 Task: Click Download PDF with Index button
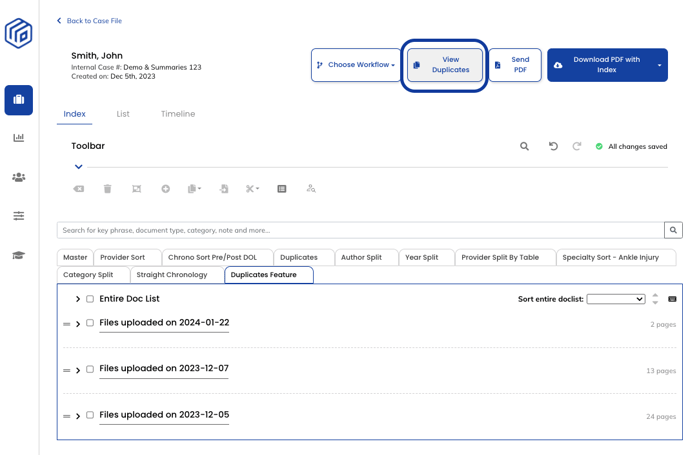607,65
